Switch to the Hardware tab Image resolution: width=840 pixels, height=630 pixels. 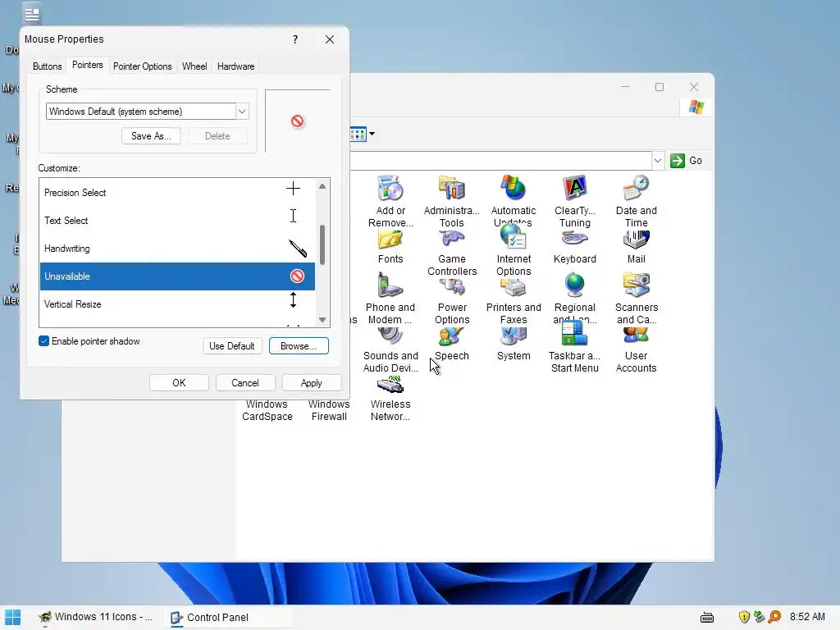point(235,66)
